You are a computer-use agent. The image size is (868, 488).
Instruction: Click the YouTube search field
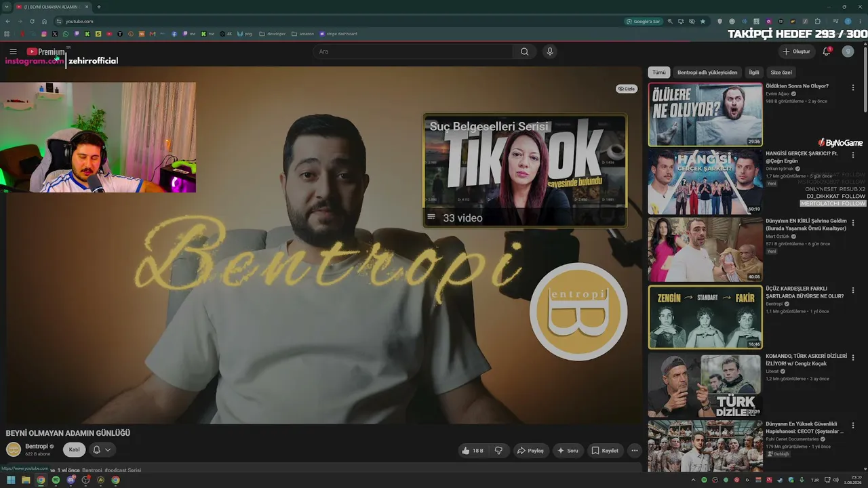pyautogui.click(x=414, y=52)
